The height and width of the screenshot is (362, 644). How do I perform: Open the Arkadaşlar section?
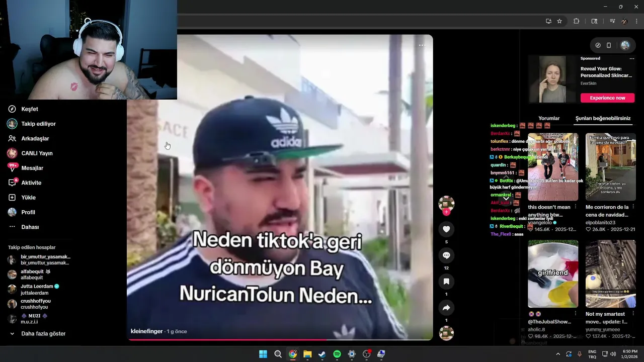point(28,138)
